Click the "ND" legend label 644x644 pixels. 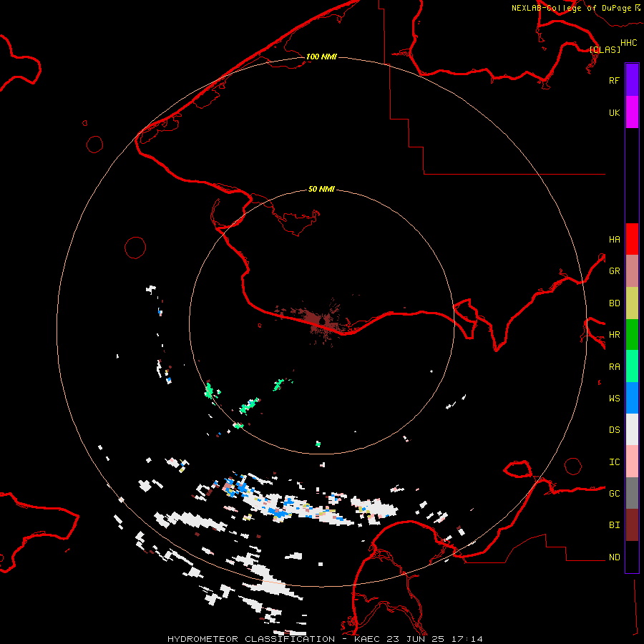pyautogui.click(x=614, y=557)
